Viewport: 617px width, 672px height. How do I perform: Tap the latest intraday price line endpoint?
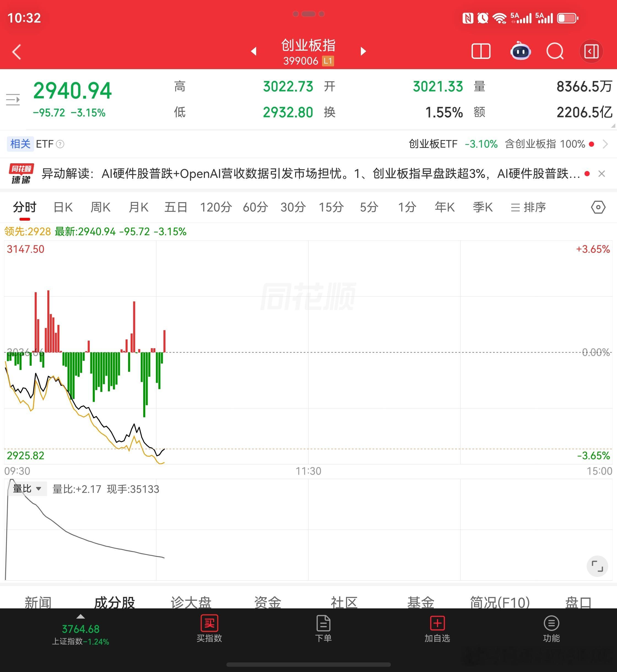164,449
